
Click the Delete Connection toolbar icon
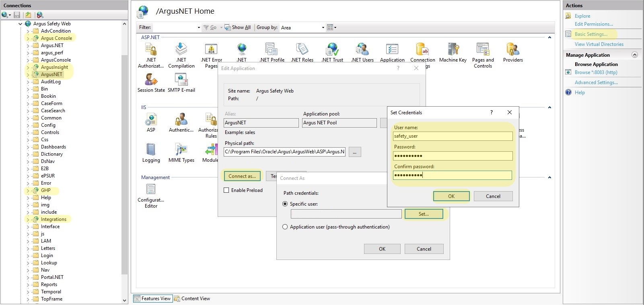(40, 15)
